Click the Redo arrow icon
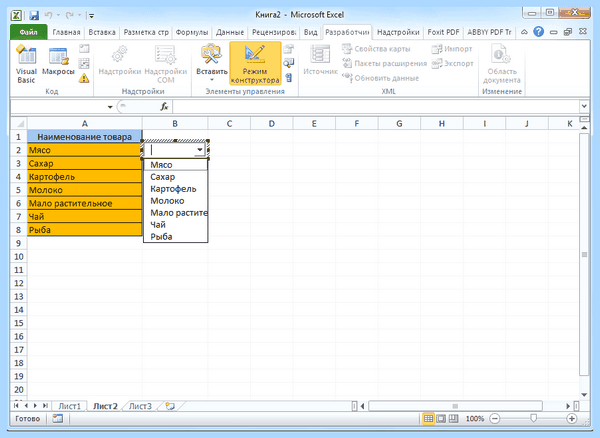 click(69, 15)
